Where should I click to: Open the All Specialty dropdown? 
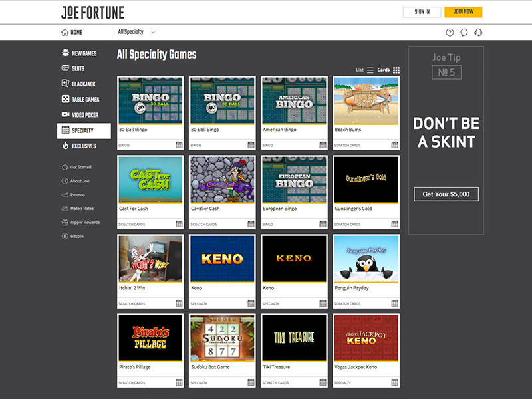(x=135, y=31)
